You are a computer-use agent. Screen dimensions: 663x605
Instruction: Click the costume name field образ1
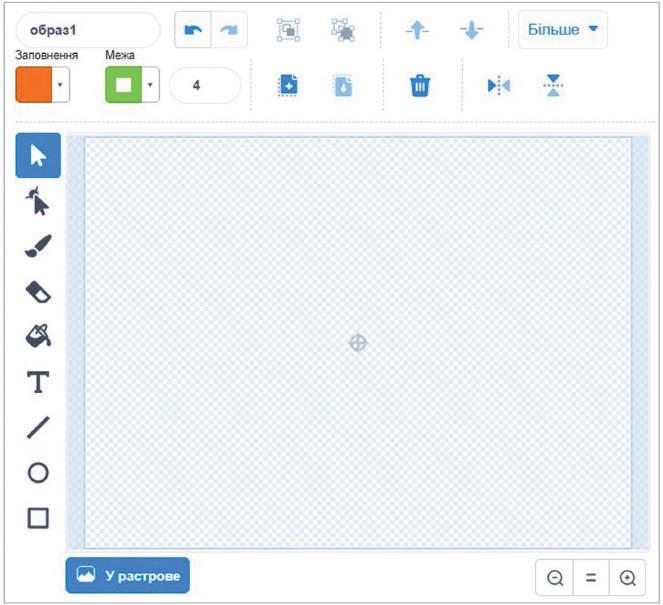88,30
